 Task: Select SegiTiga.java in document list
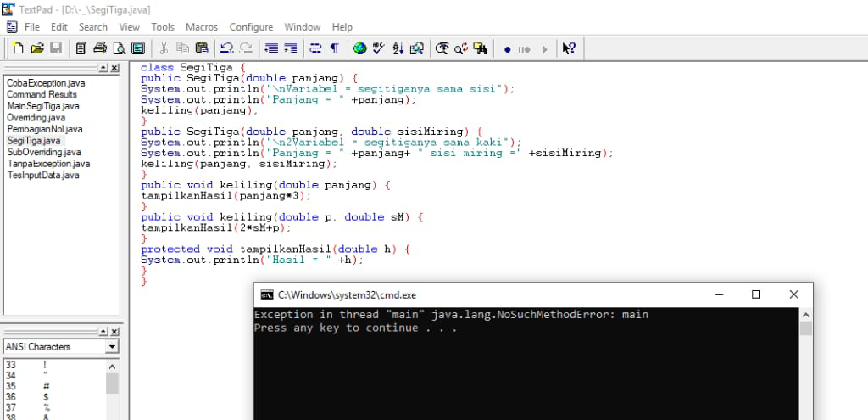point(34,141)
